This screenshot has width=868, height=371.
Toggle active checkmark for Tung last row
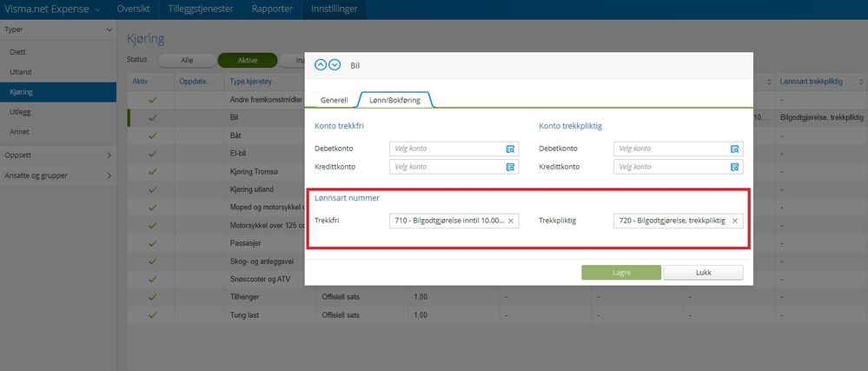click(x=153, y=315)
